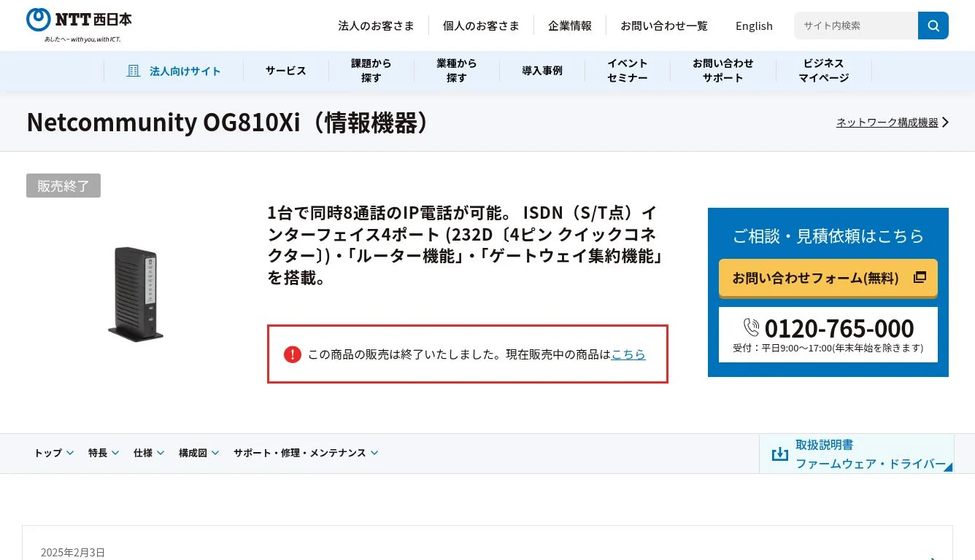This screenshot has height=560, width=975.
Task: Switch site language to English
Action: click(x=754, y=26)
